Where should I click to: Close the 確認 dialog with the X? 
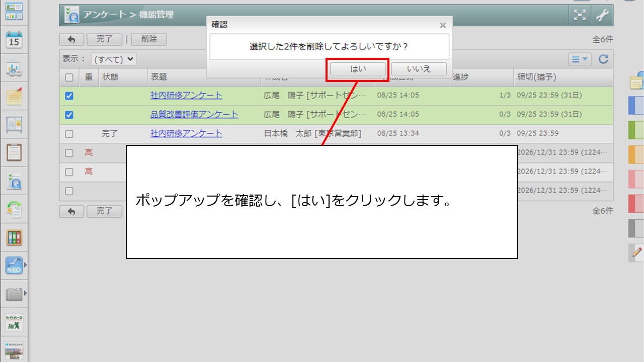pyautogui.click(x=443, y=25)
